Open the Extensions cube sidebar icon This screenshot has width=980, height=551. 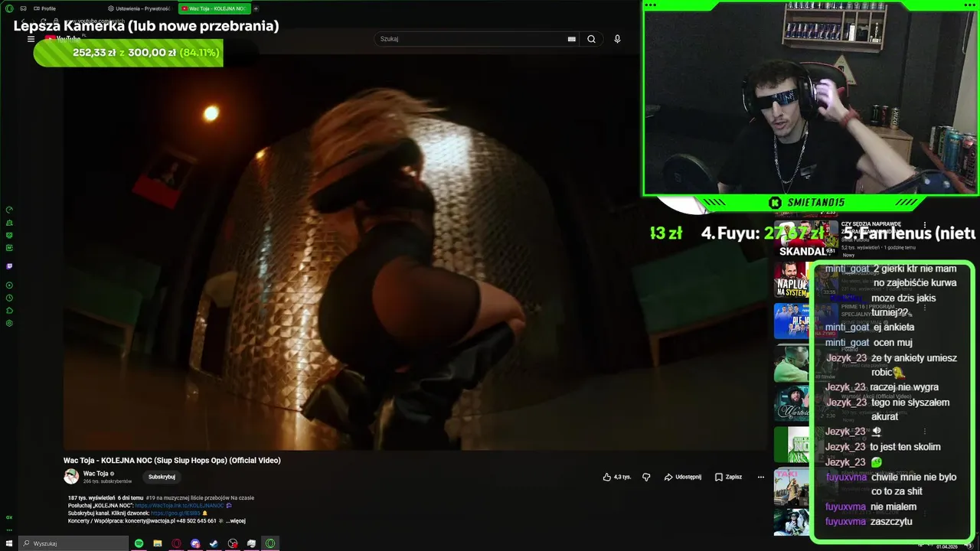point(9,311)
